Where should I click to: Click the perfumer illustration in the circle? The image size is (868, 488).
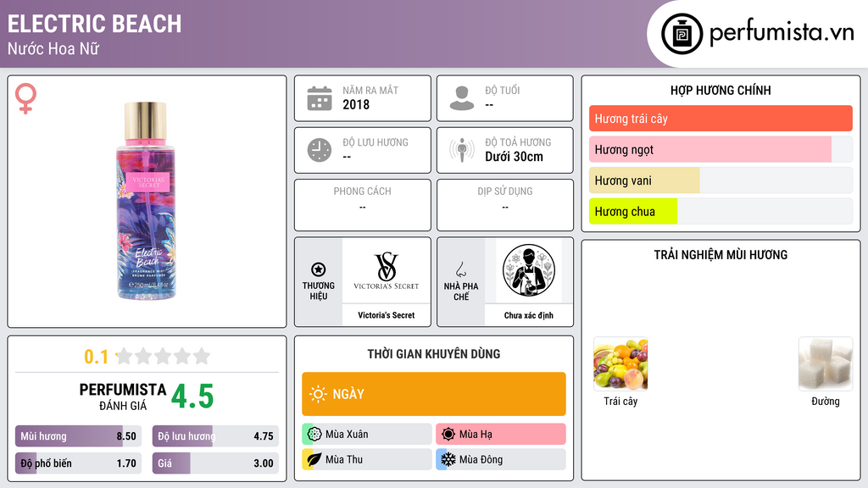[x=529, y=270]
